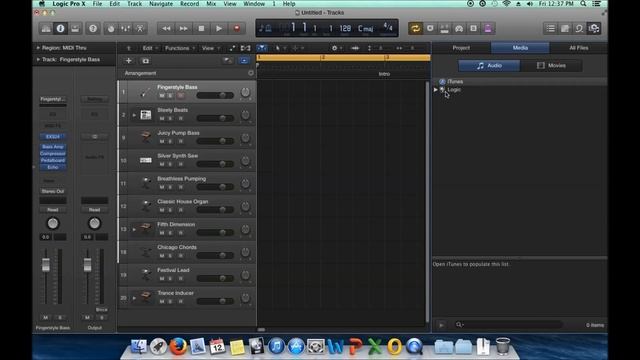
Task: Open the Functions menu in Tracks area
Action: point(180,48)
